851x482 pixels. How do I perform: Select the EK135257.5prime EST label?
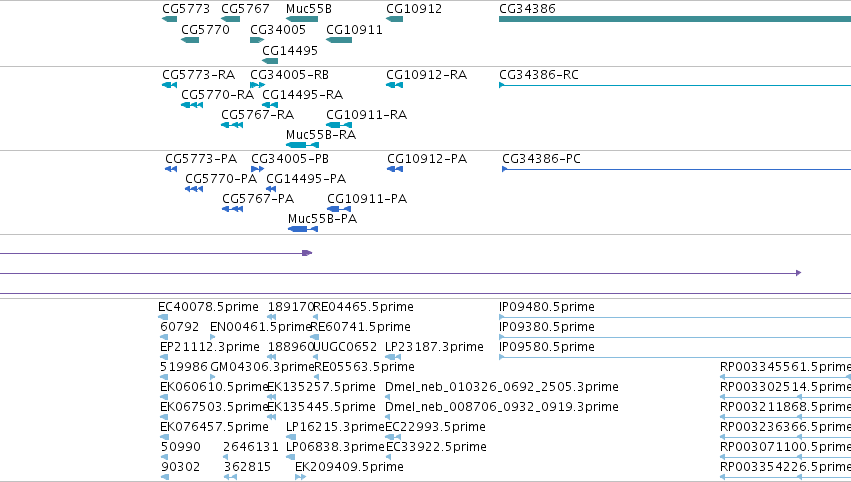click(321, 387)
